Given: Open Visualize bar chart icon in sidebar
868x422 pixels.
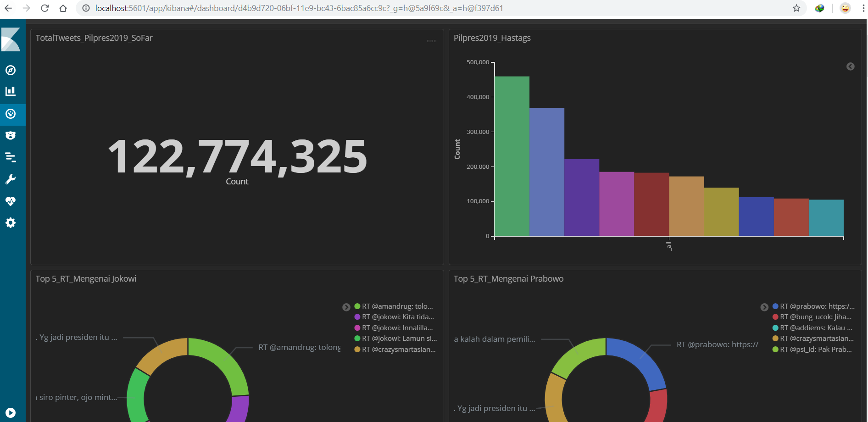Looking at the screenshot, I should click(11, 91).
